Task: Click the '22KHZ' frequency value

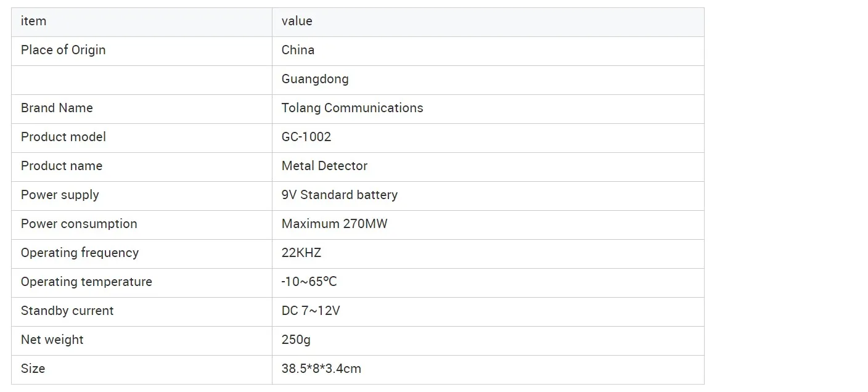Action: (x=301, y=253)
